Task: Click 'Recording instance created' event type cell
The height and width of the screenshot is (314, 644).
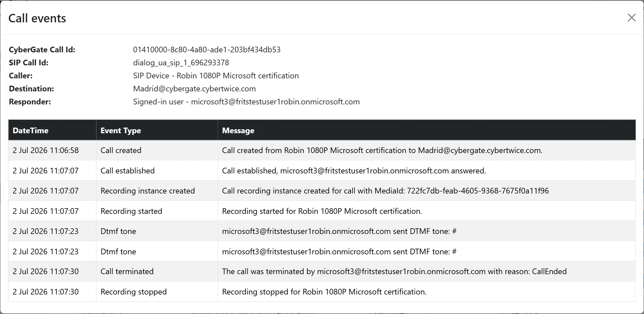Action: click(157, 191)
